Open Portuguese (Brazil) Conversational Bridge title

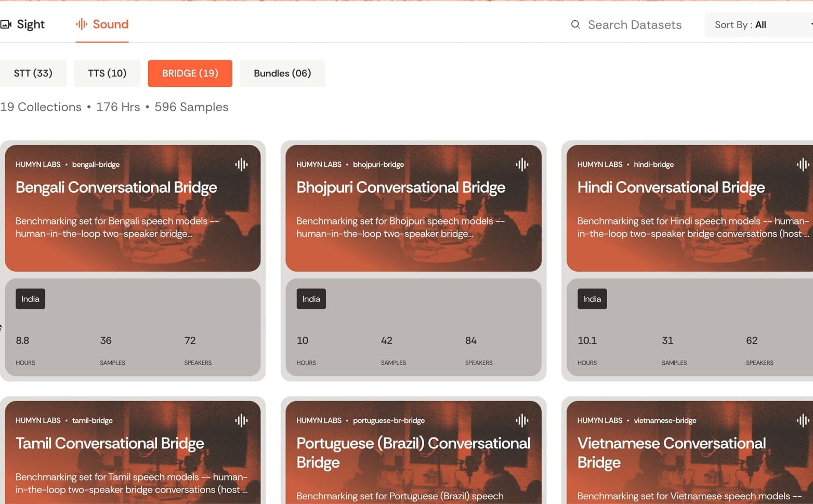(x=413, y=453)
